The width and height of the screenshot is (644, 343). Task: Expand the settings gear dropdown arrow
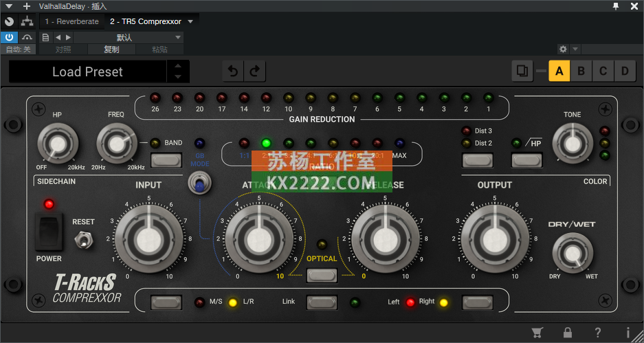[x=575, y=49]
